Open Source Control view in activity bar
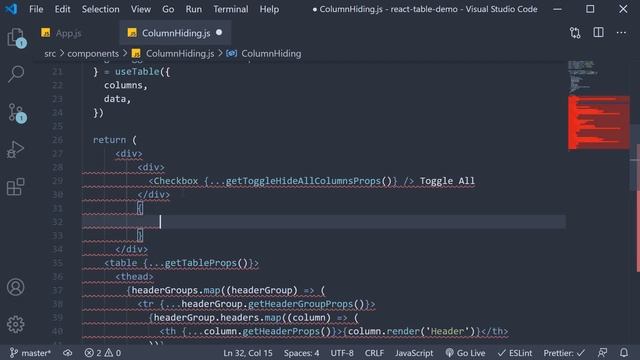Viewport: 640px width, 360px height. [x=16, y=113]
